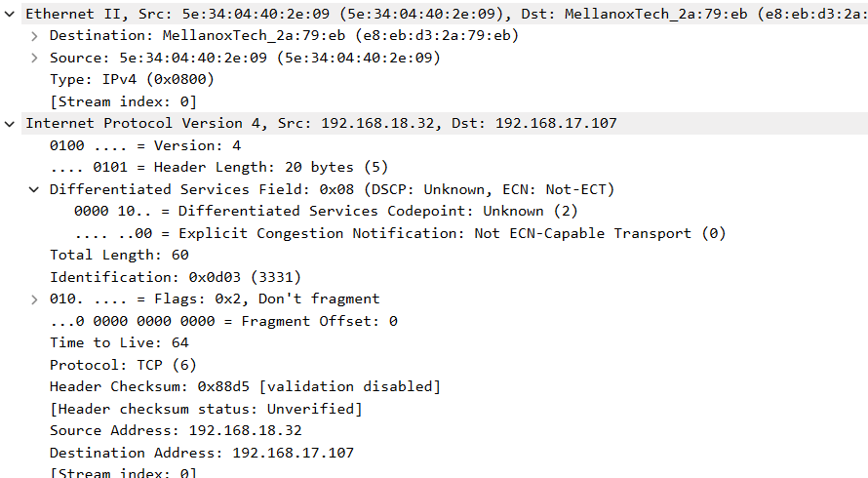
Task: Select the Type IPv4 (0x0800) line
Action: coord(132,79)
